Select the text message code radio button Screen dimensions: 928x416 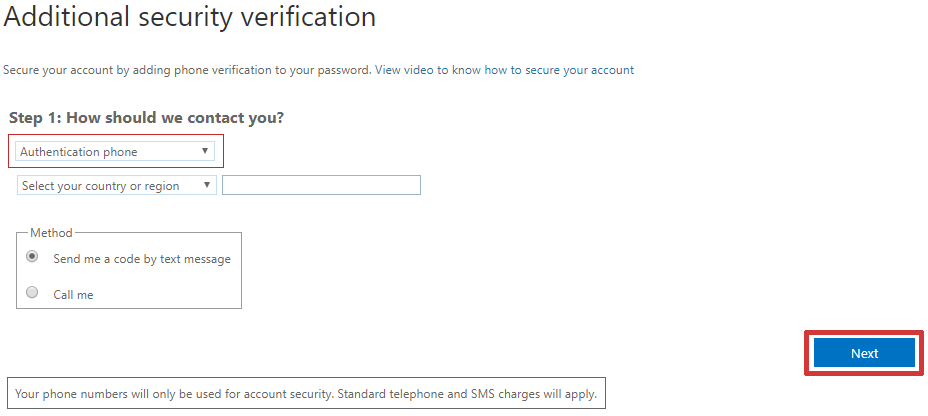coord(33,257)
